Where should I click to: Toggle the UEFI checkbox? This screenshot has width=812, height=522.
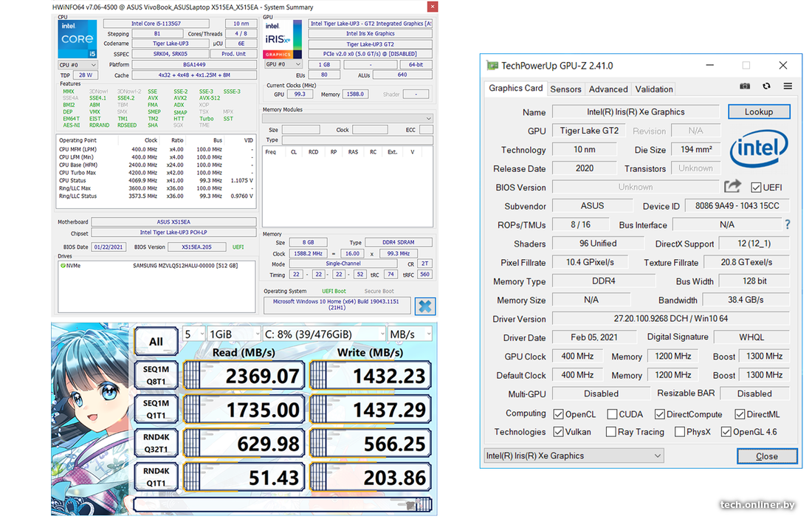pyautogui.click(x=756, y=188)
